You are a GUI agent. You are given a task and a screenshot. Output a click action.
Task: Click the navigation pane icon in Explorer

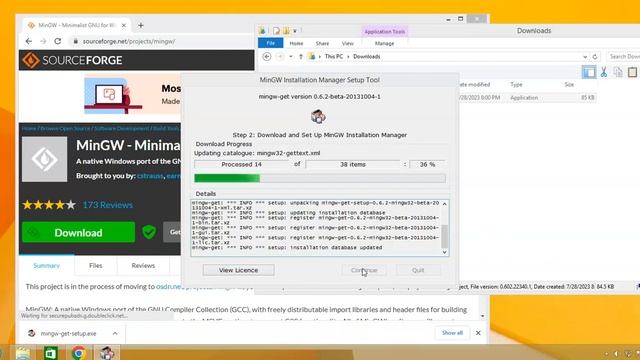point(589,72)
